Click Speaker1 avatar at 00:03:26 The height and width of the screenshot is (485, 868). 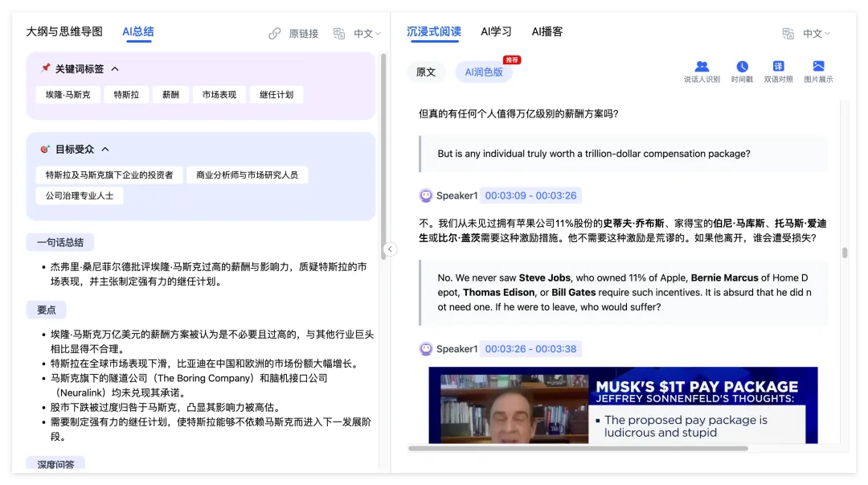(x=426, y=349)
